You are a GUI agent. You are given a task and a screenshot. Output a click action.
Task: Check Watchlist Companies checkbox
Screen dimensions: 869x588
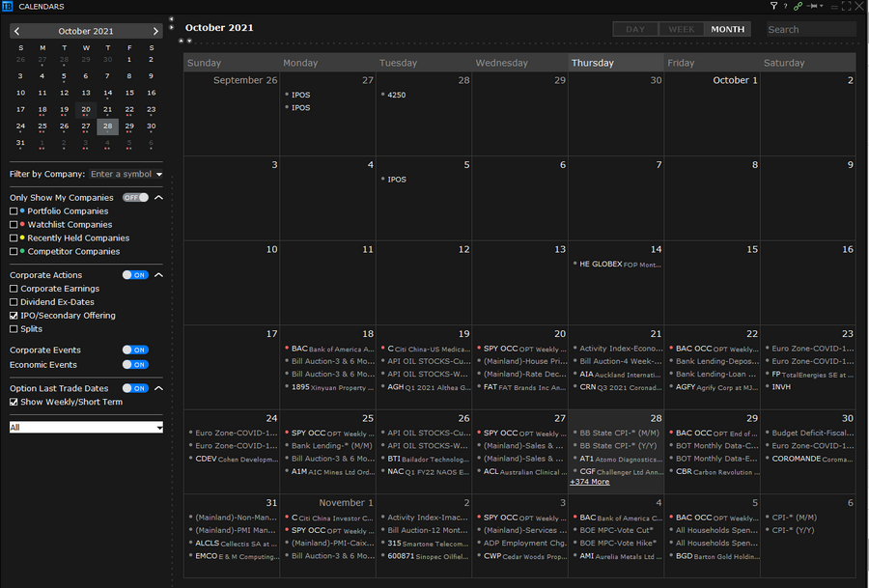pyautogui.click(x=14, y=224)
